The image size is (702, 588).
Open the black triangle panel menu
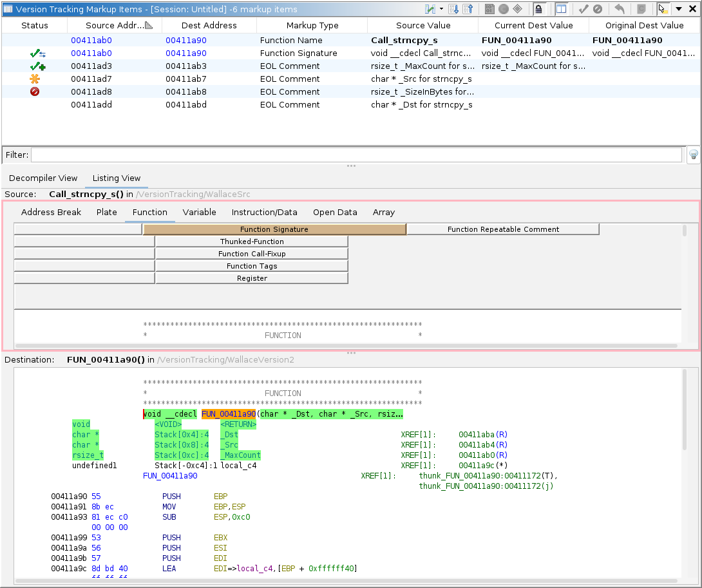[x=678, y=9]
